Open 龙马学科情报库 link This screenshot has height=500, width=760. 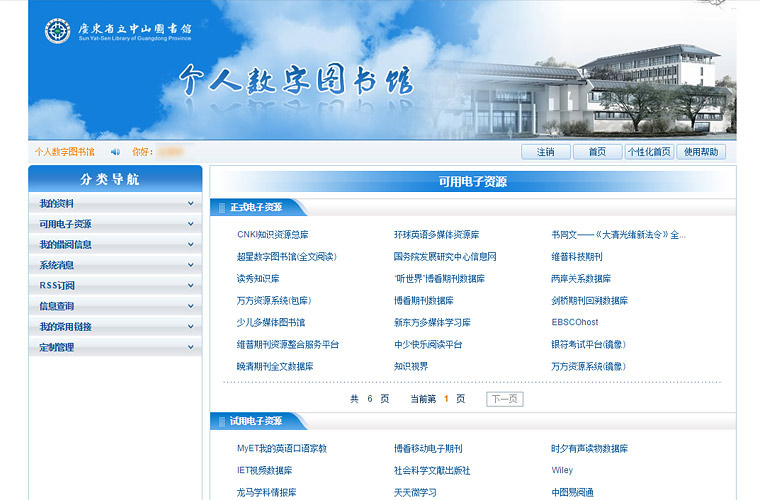pyautogui.click(x=267, y=493)
